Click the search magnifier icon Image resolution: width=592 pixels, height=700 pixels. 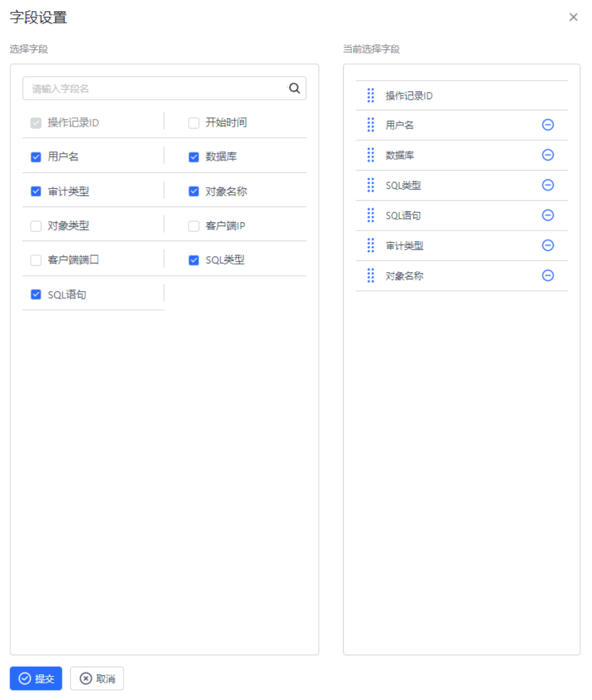point(294,88)
